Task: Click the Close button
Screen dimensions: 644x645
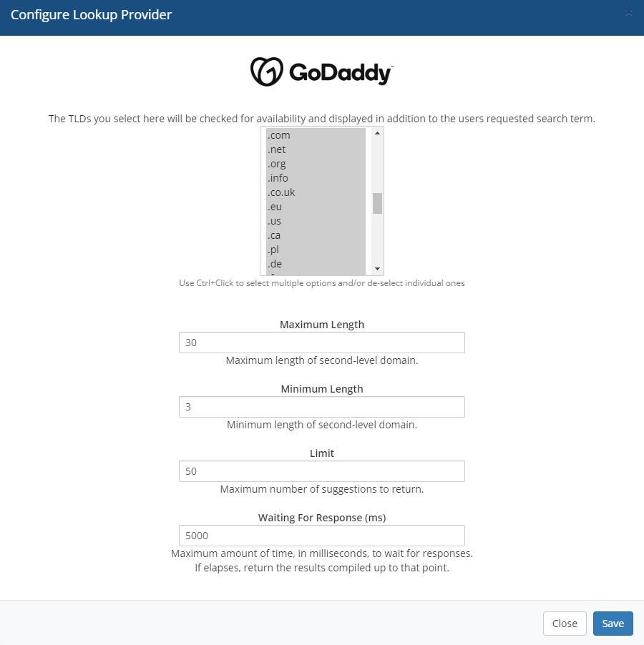Action: (x=565, y=623)
